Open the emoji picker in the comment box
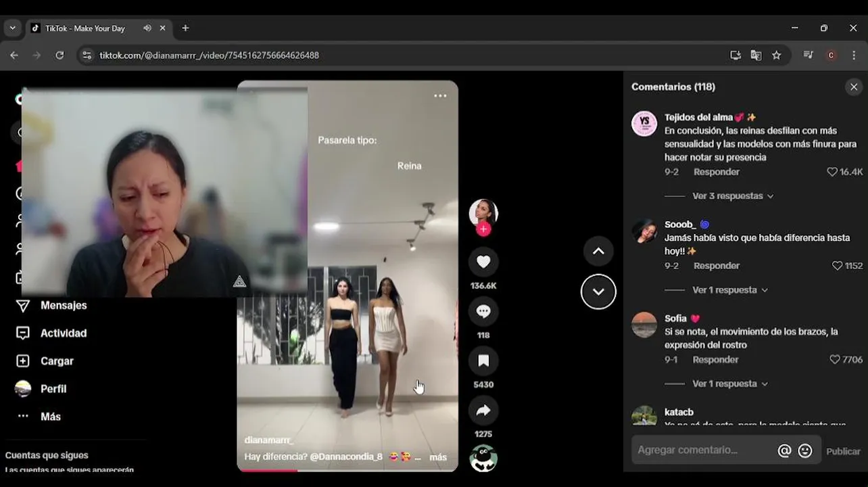 (805, 450)
